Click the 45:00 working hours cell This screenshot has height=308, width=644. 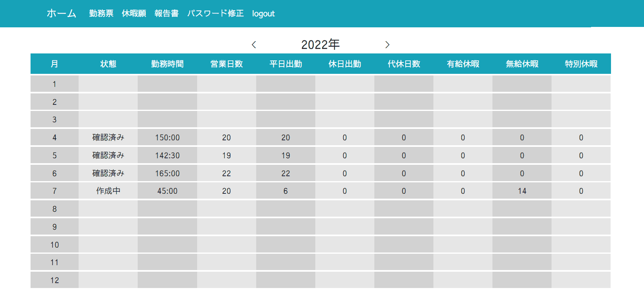(x=167, y=191)
